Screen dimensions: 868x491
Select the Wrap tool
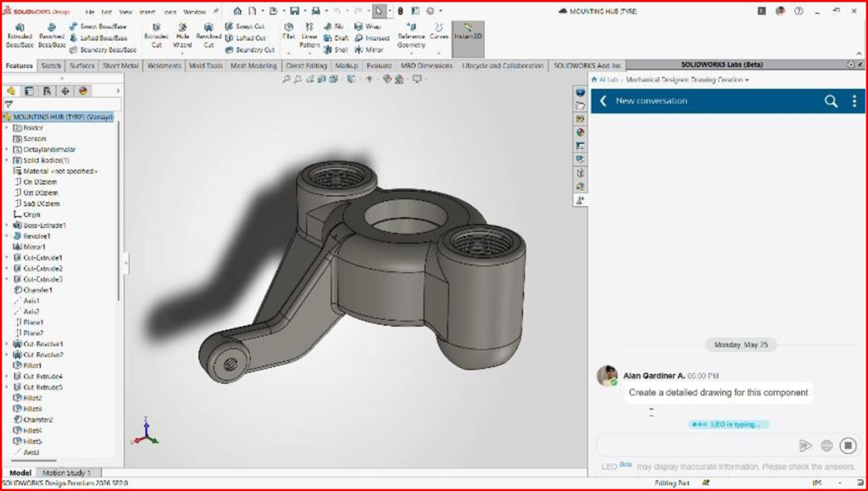coord(368,26)
